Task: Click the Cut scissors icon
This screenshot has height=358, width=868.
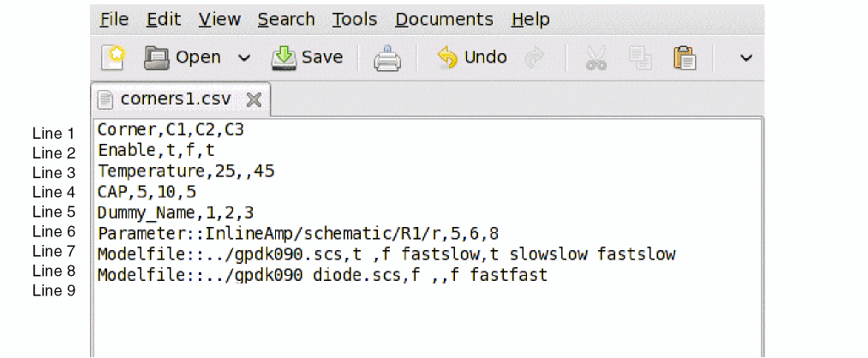Action: pos(596,58)
